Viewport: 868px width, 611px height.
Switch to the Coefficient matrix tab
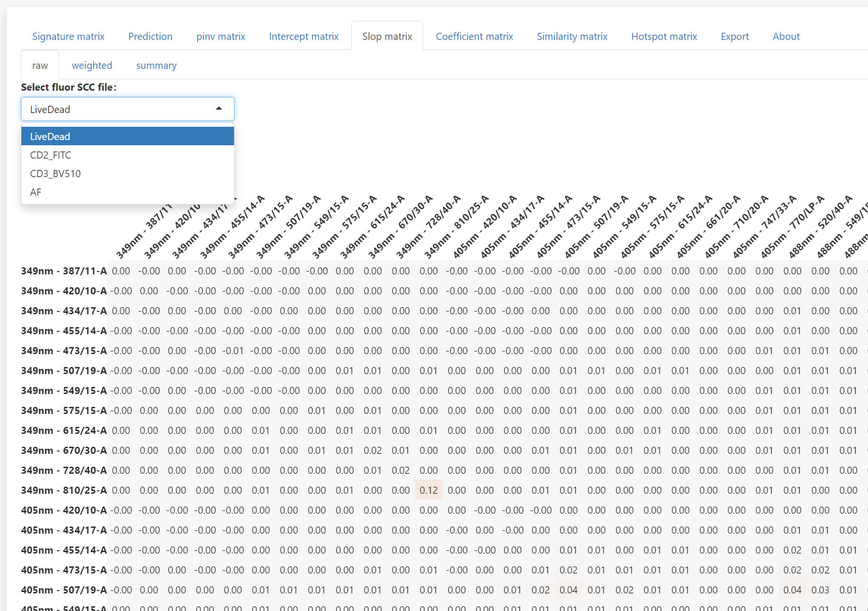pyautogui.click(x=474, y=37)
